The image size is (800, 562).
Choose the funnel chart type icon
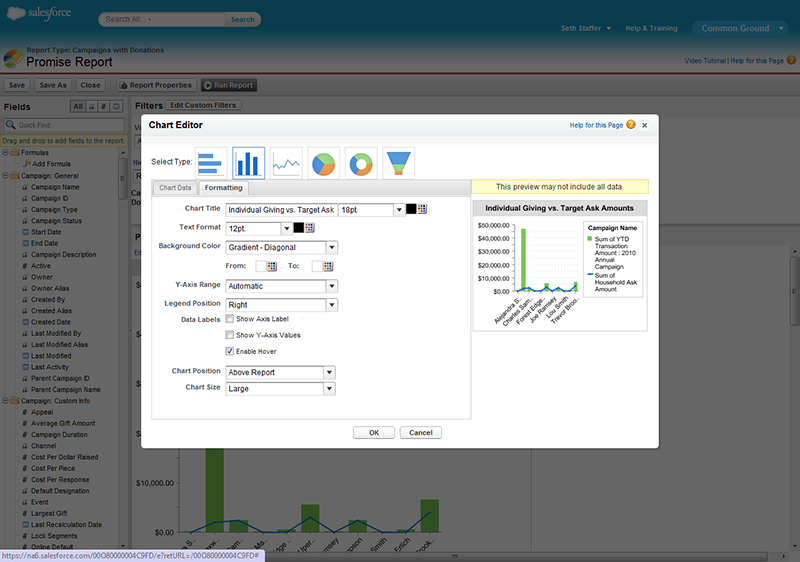click(398, 162)
